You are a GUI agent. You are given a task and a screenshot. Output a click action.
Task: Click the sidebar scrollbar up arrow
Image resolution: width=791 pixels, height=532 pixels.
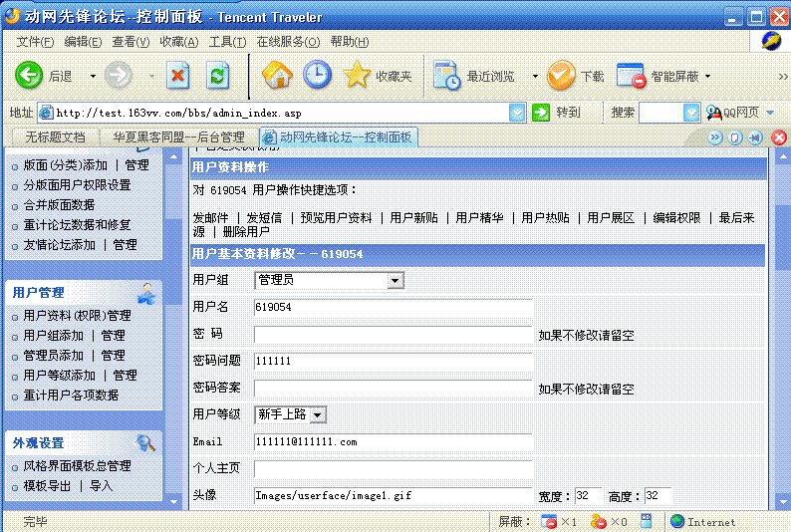pos(173,156)
